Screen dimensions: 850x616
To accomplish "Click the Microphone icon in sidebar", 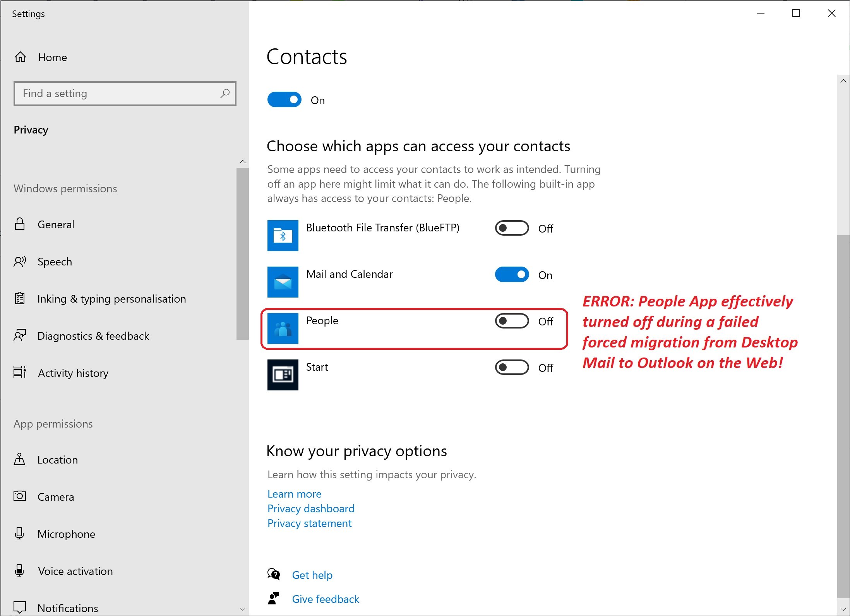I will point(19,534).
